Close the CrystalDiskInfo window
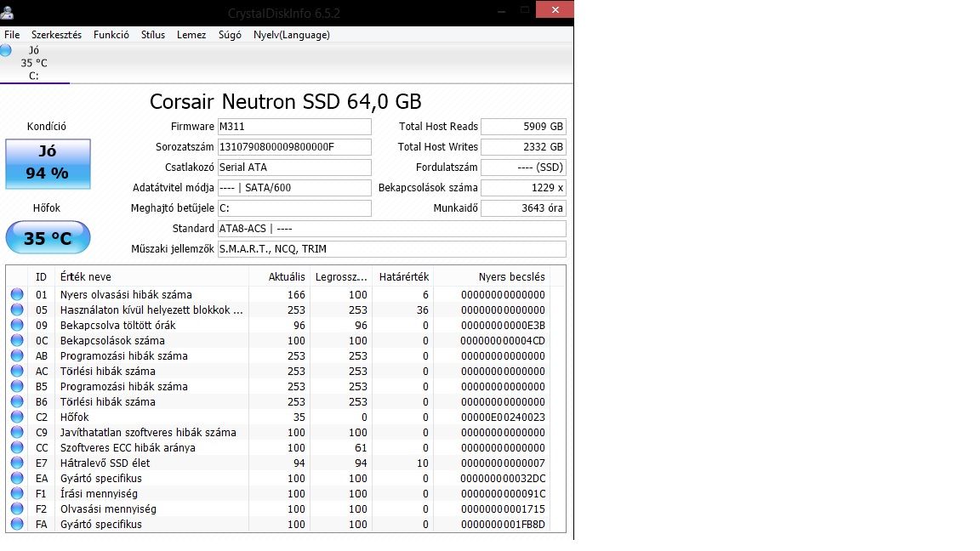Screen dimensions: 980x551 [x=555, y=9]
